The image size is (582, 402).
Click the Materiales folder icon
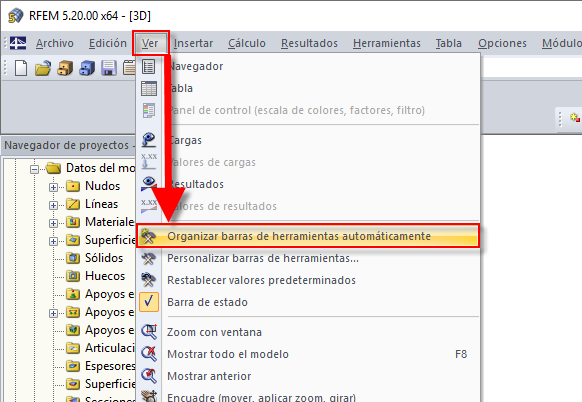(73, 222)
